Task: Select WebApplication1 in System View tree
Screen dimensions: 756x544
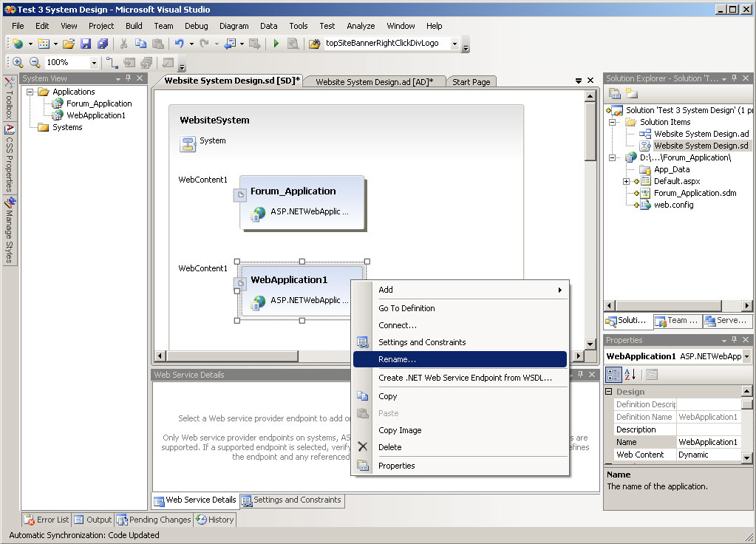Action: tap(96, 115)
